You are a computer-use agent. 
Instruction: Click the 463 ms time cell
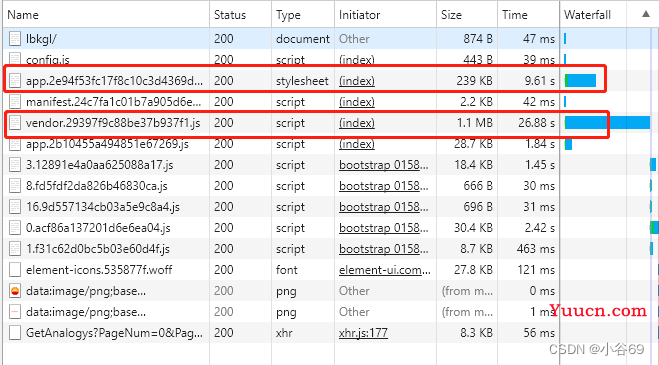536,249
